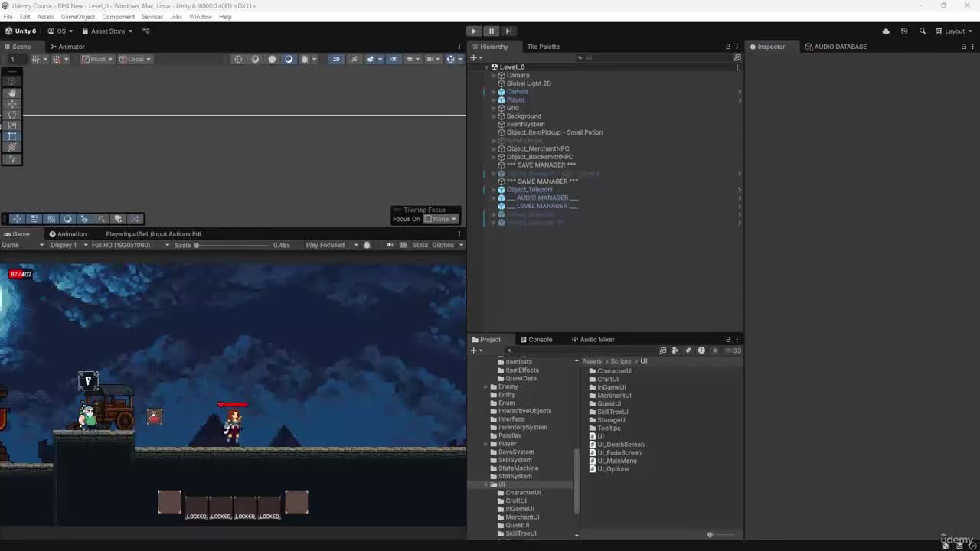
Task: Click the Frame Debugger bug icon in Game view
Action: click(367, 245)
